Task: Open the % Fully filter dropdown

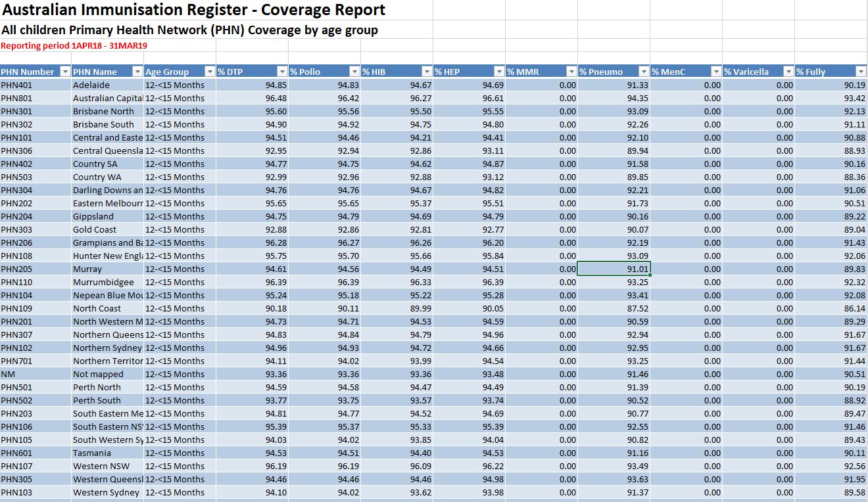Action: (860, 72)
